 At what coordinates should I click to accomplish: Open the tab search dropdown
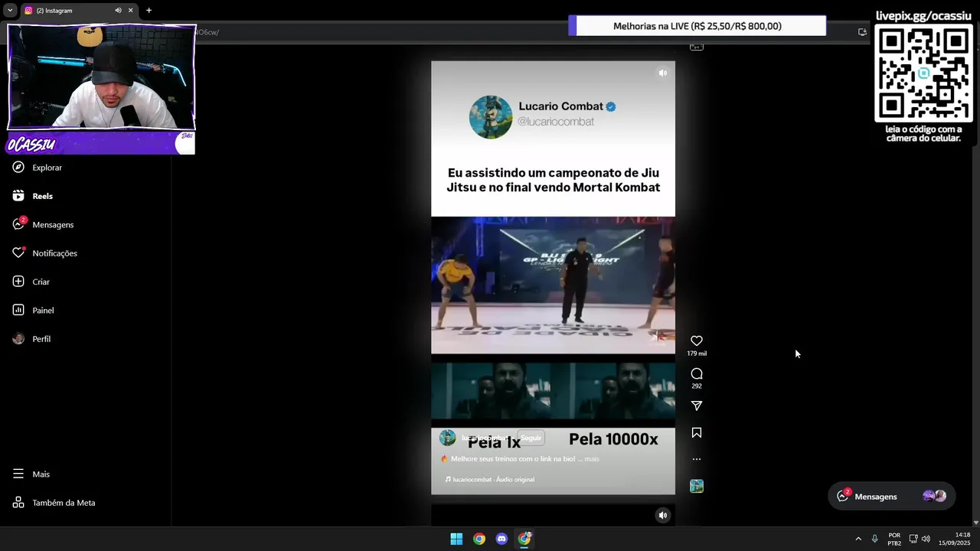tap(9, 11)
